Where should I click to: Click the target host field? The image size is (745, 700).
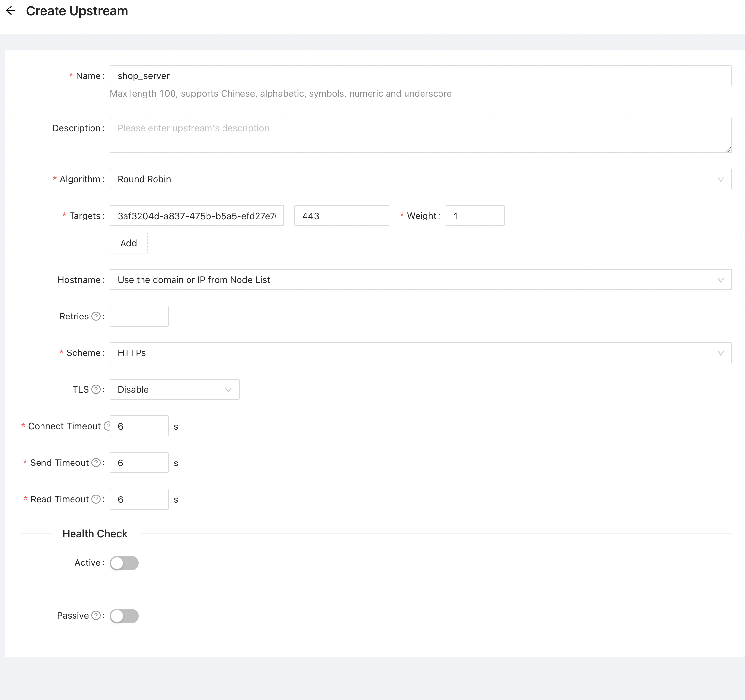[197, 216]
